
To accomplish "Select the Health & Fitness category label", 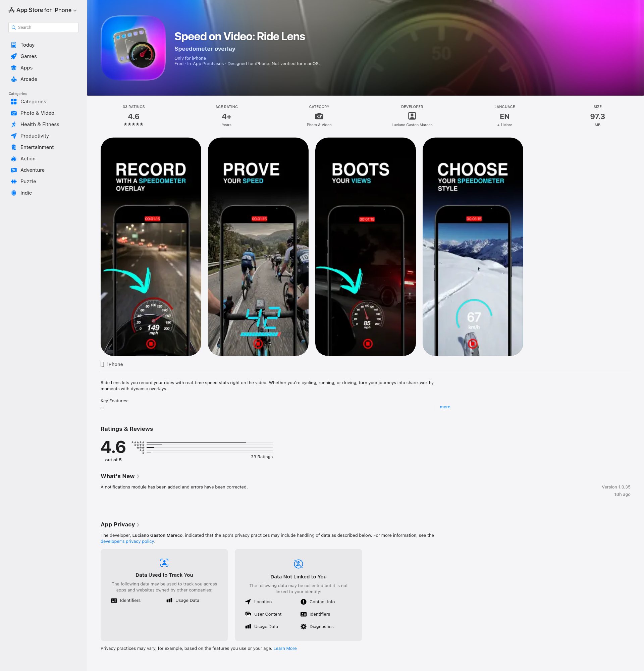I will 40,124.
